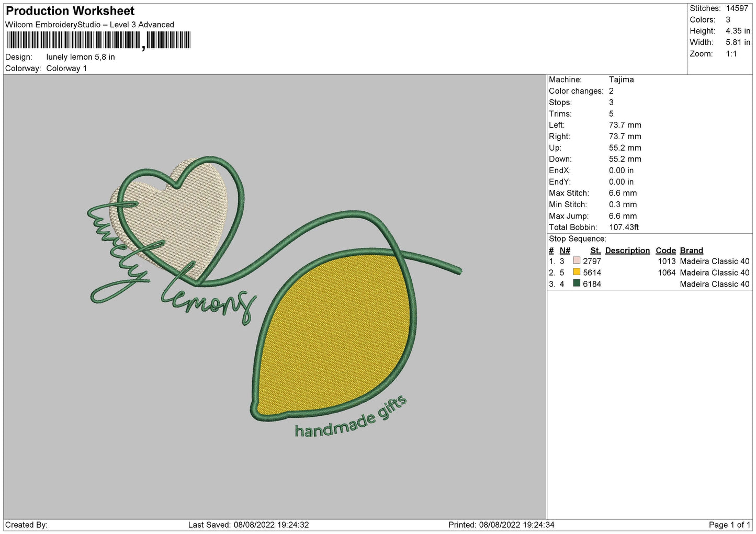
Task: Click stitch count 6184 in stop 3 row
Action: (x=592, y=285)
